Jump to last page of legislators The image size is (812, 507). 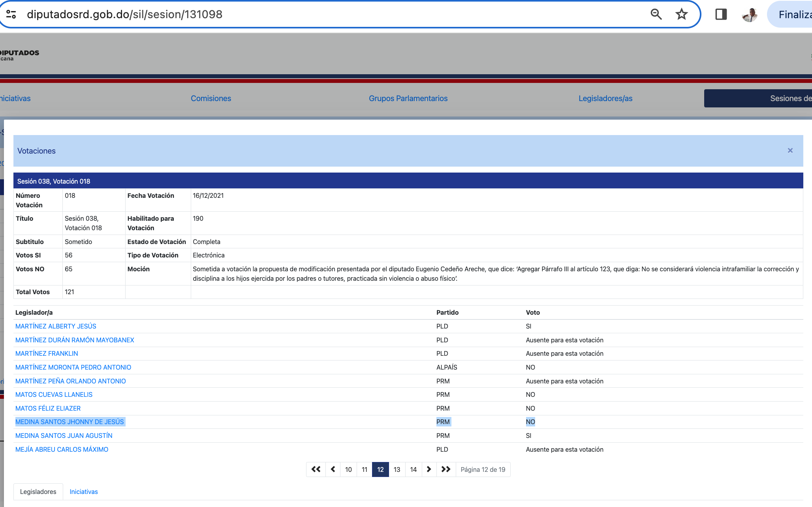click(x=446, y=469)
